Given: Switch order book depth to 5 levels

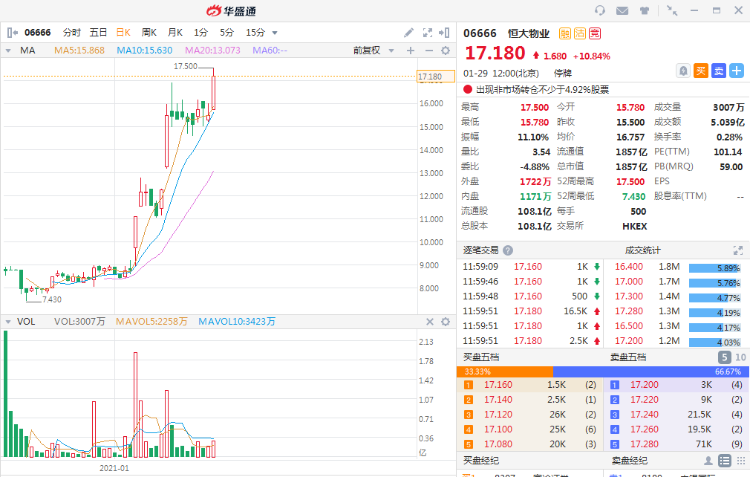Looking at the screenshot, I should click(725, 357).
